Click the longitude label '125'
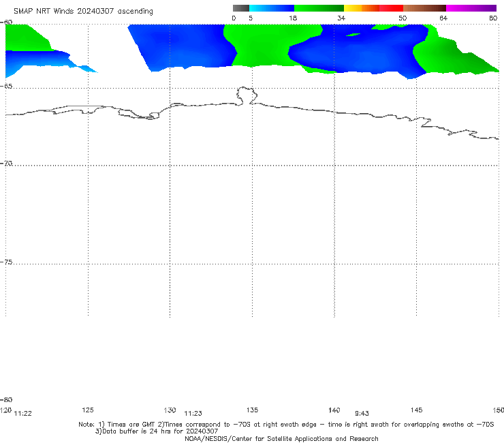This screenshot has height=443, width=504. click(88, 410)
